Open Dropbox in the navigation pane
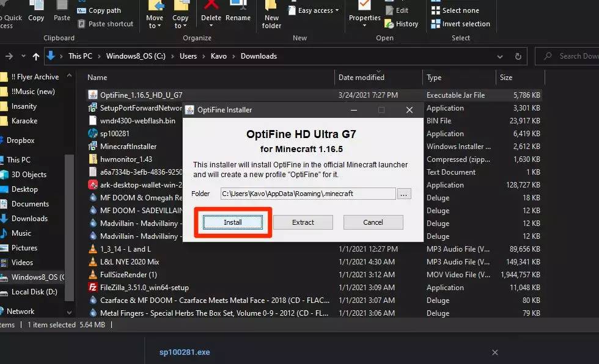The image size is (599, 364). [20, 140]
